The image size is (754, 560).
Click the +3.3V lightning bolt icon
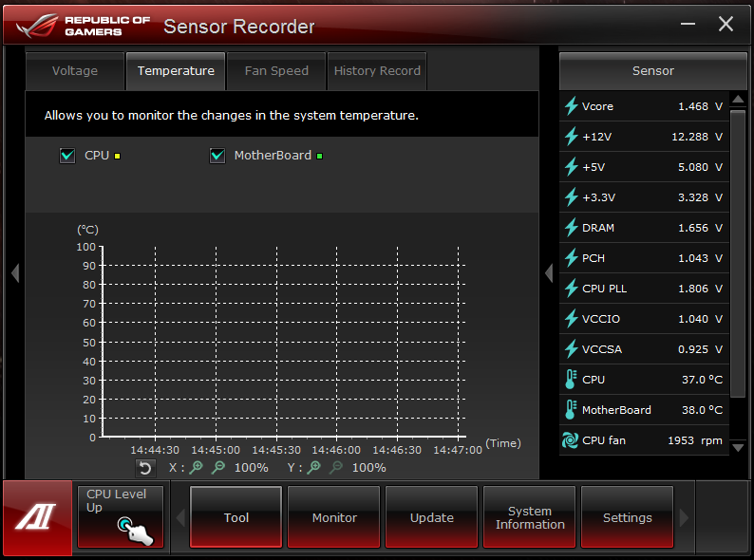[x=572, y=197]
